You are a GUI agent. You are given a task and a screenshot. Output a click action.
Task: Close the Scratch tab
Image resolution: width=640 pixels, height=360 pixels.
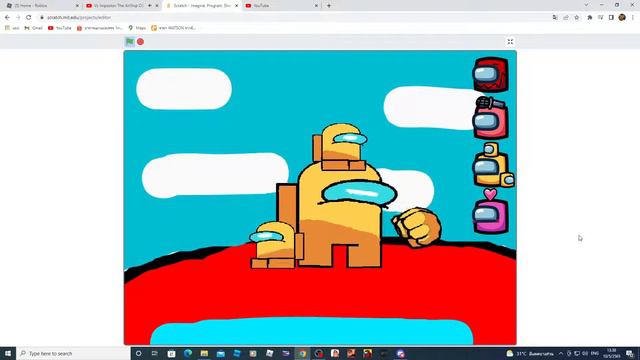pyautogui.click(x=236, y=6)
